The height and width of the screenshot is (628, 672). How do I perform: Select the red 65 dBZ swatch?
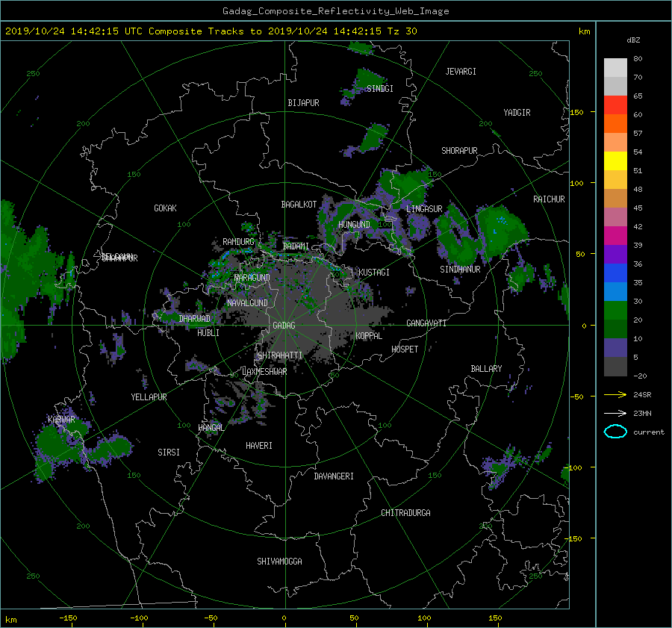[x=615, y=105]
